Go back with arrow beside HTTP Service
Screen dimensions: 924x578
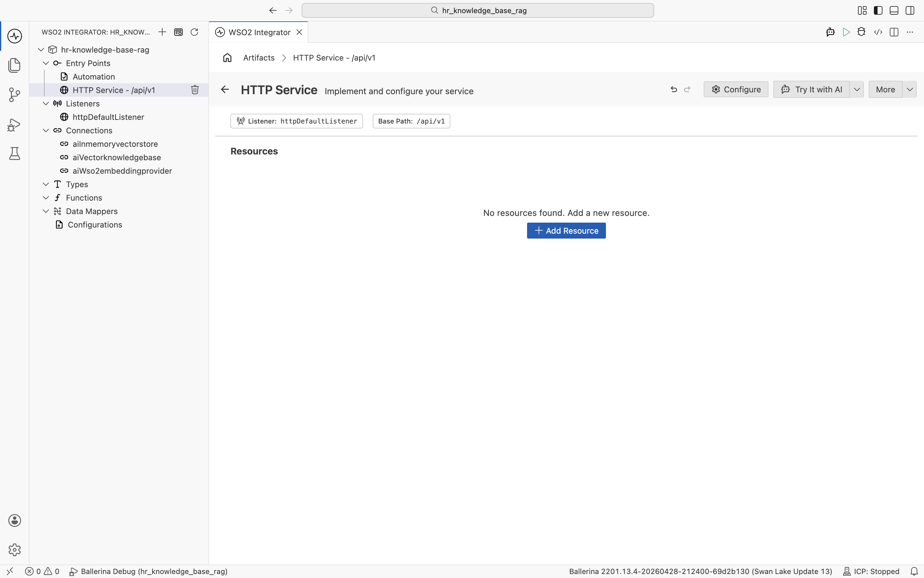coord(225,89)
